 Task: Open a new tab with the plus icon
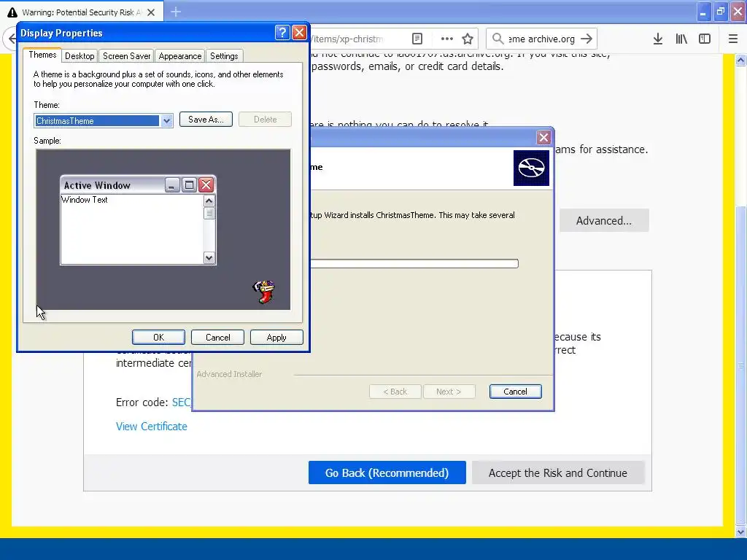[175, 12]
